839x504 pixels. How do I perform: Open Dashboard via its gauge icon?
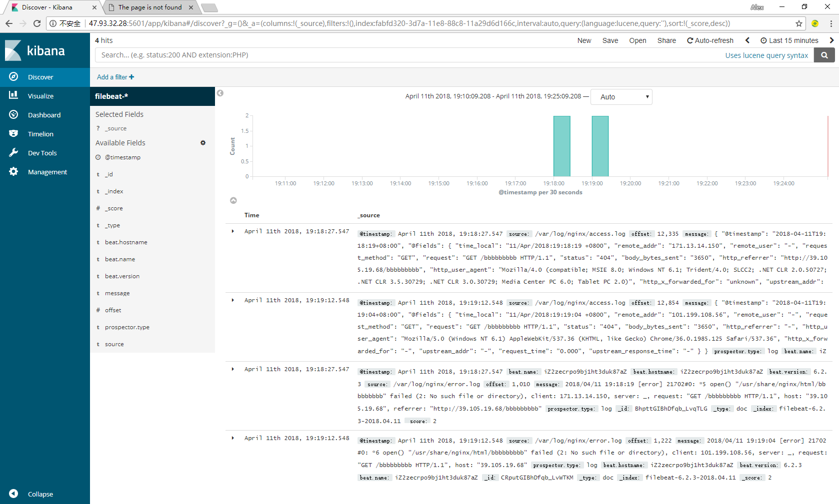pos(13,114)
